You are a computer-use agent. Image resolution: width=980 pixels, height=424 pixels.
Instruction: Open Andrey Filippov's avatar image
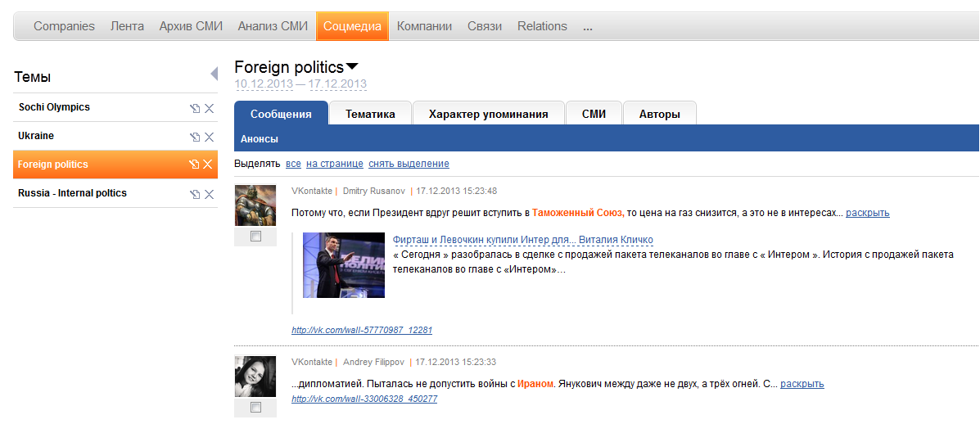(x=255, y=376)
